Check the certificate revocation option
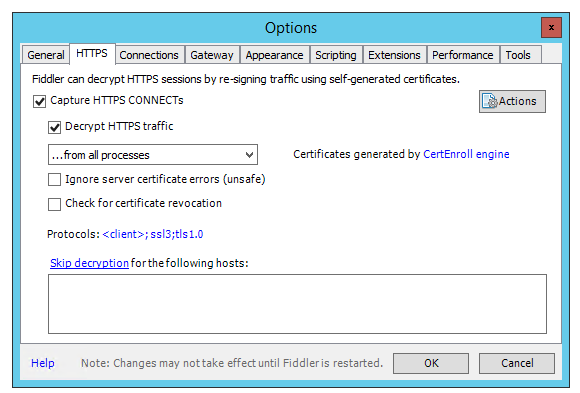This screenshot has height=393, width=580. point(54,204)
